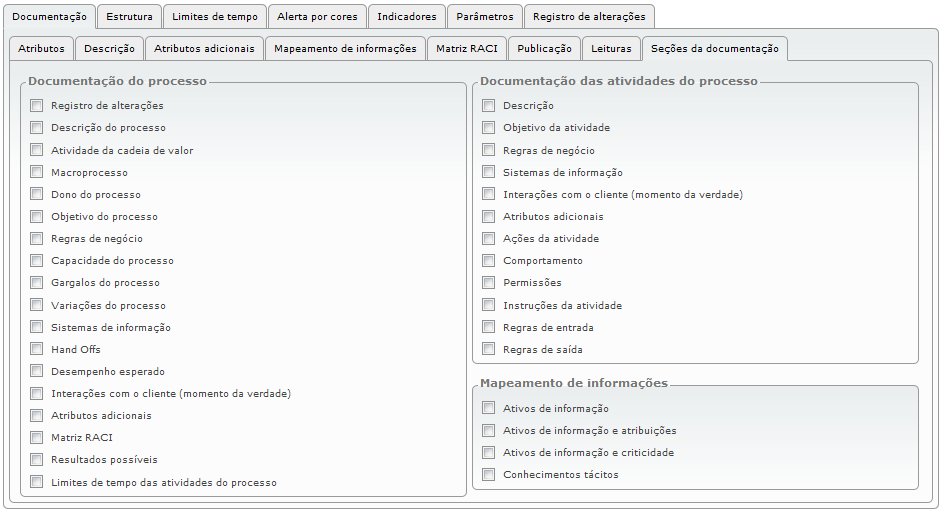Tick the Permissões checkbox
The width and height of the screenshot is (942, 512).
[x=488, y=282]
